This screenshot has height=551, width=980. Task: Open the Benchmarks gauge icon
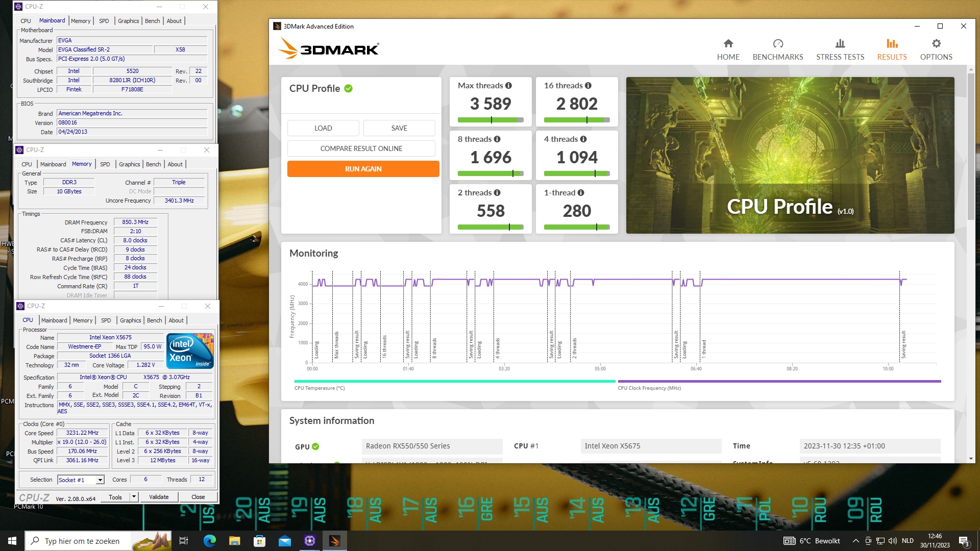778,43
